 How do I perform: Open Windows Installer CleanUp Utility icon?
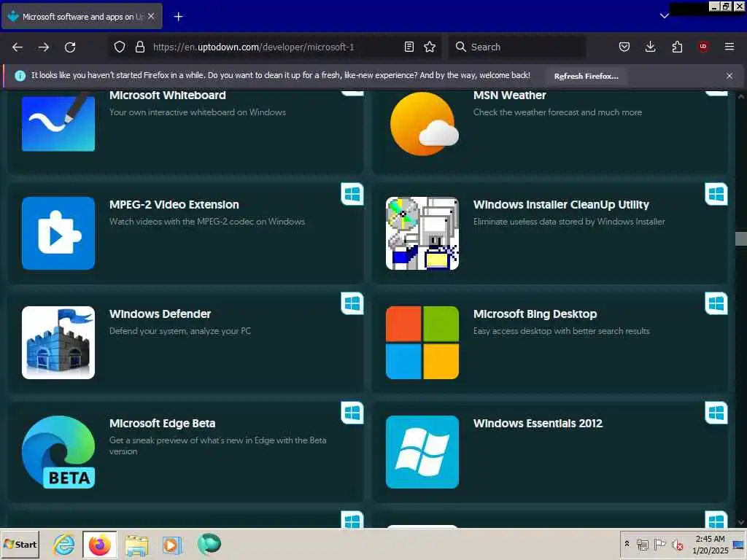click(422, 233)
